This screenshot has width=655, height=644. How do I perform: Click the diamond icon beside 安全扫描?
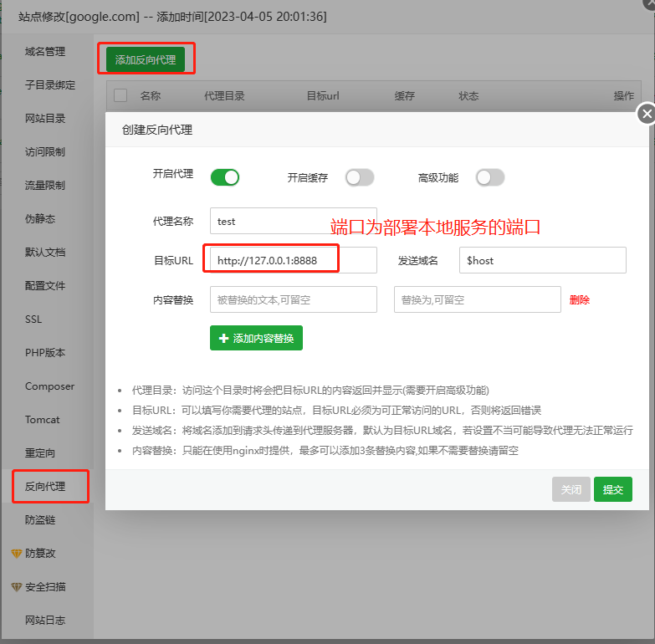pyautogui.click(x=16, y=587)
